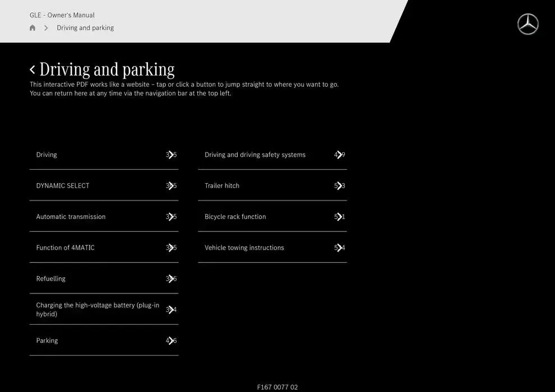Screen dimensions: 555x392
Task: Go to 'Vehicle towing instructions'
Action: [244, 248]
